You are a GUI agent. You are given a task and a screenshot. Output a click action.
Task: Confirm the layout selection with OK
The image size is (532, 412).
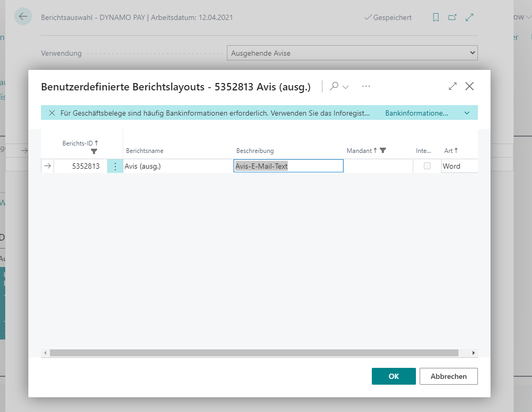(393, 376)
